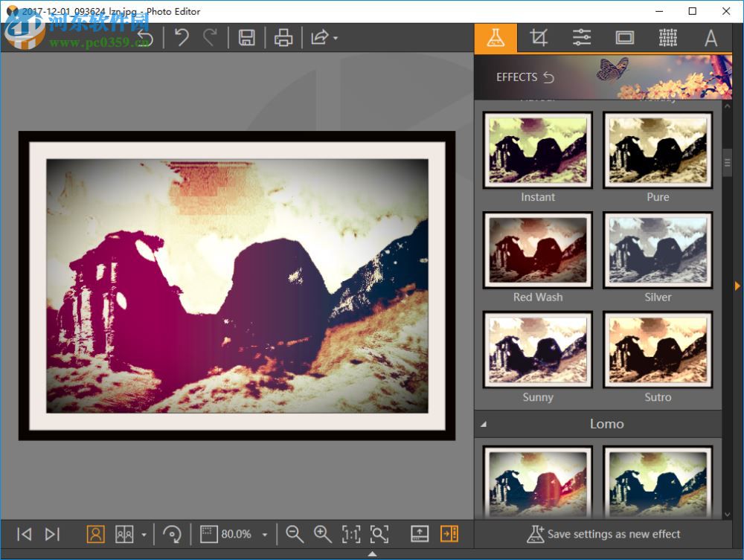The width and height of the screenshot is (744, 560).
Task: Click Save settings as new effect
Action: (x=603, y=534)
